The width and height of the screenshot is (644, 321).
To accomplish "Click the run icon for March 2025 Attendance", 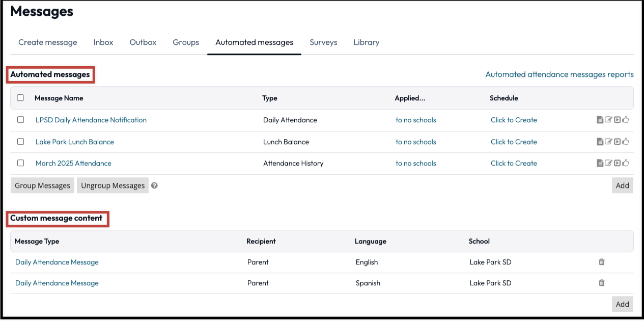I will click(x=618, y=163).
